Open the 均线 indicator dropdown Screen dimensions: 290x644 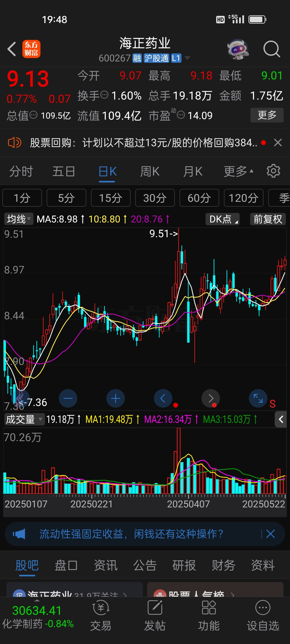click(x=19, y=219)
